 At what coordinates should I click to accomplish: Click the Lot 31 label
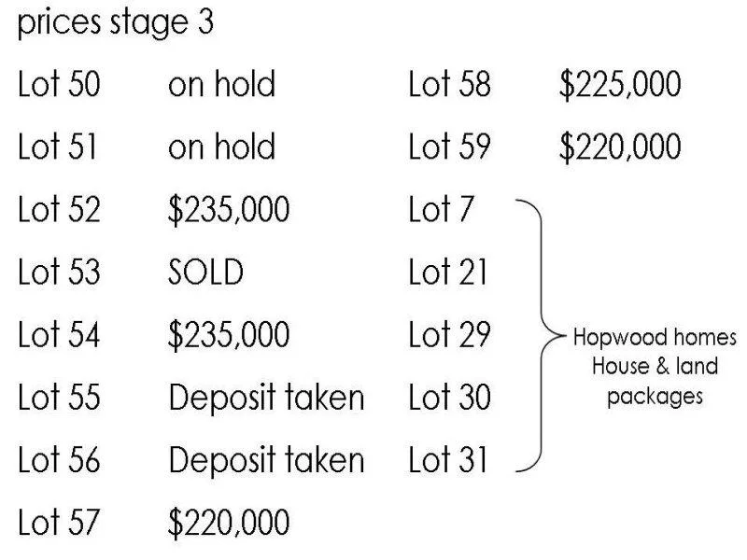(x=448, y=460)
